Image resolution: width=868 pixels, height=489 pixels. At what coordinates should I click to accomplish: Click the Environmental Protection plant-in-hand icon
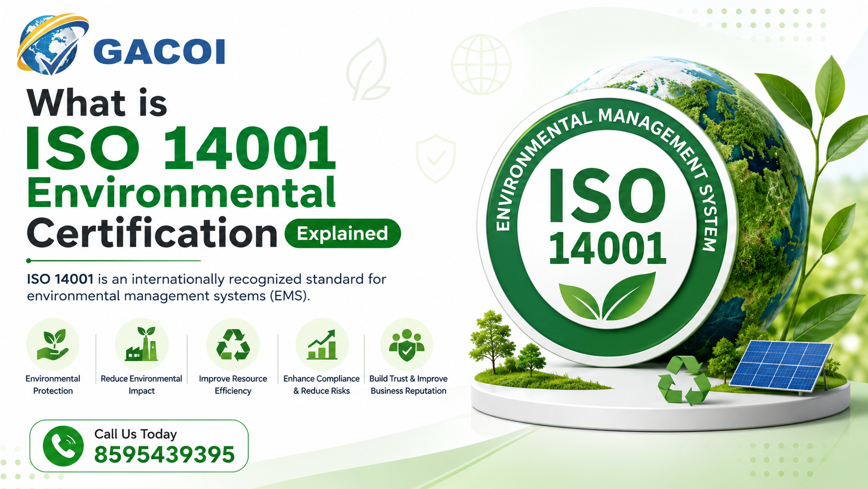pyautogui.click(x=53, y=344)
